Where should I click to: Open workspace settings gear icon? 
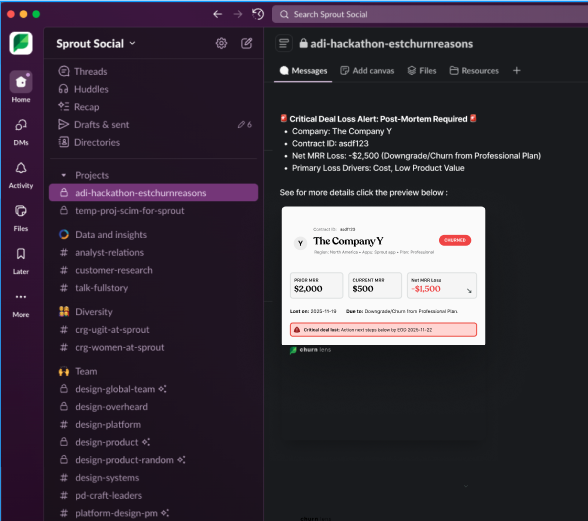pos(221,44)
